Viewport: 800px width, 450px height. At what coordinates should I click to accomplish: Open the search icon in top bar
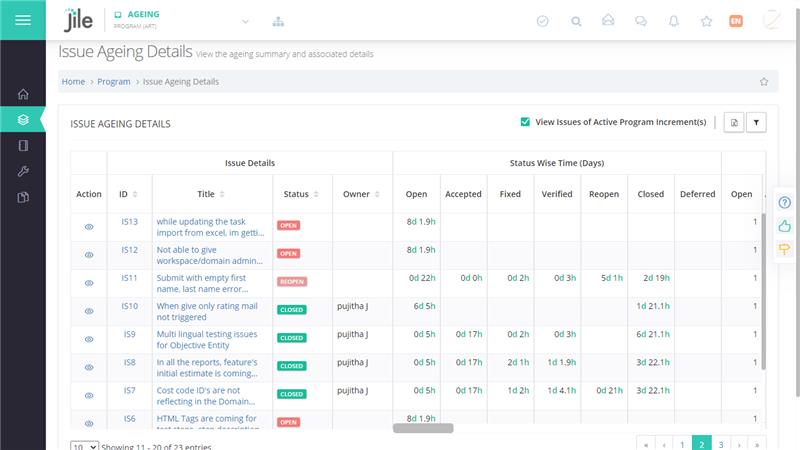point(575,21)
